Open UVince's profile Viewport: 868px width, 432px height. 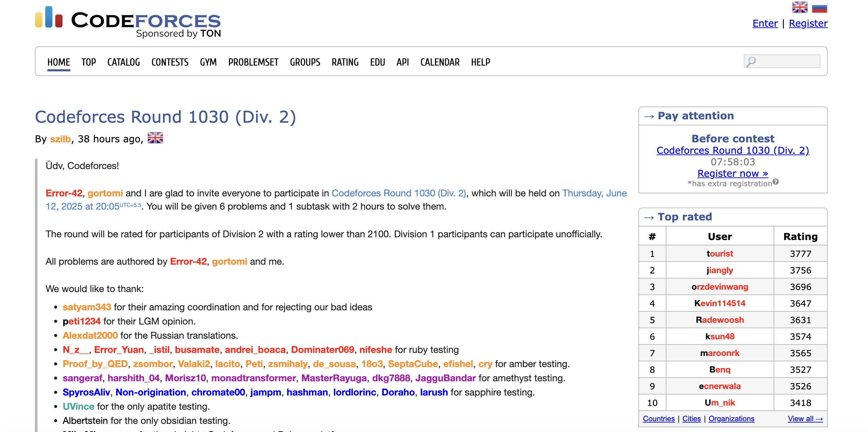click(78, 406)
